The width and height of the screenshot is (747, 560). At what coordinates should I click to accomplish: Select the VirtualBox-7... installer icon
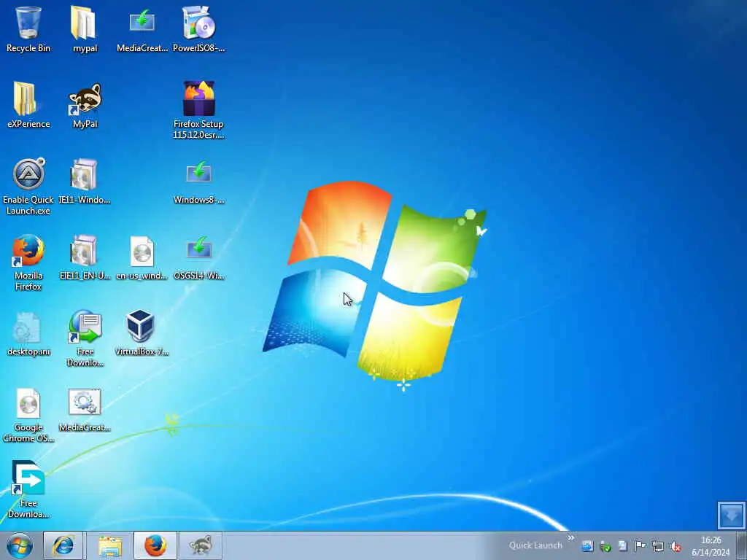tap(142, 332)
